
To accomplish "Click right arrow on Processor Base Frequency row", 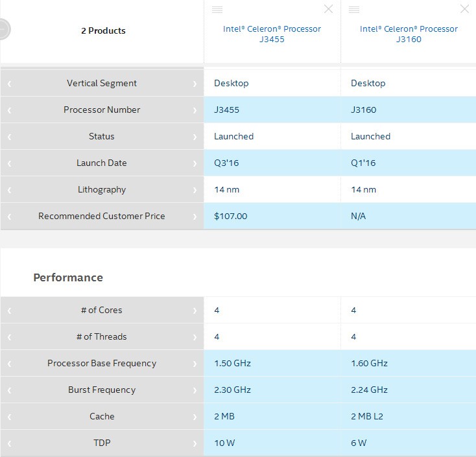I will click(x=195, y=364).
